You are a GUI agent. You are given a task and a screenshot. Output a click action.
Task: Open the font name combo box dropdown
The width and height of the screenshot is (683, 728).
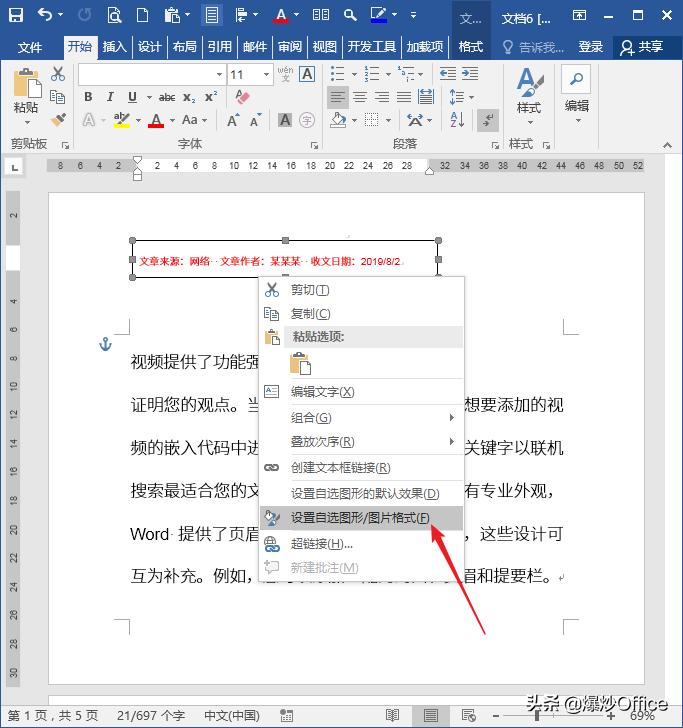[x=219, y=74]
